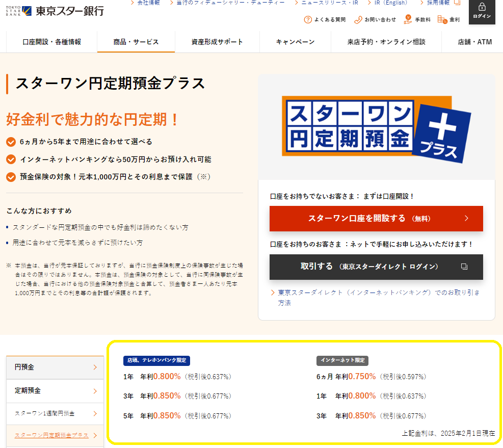Click the chevron on スターワン1週間円預金 row
The image size is (503, 448).
click(95, 414)
